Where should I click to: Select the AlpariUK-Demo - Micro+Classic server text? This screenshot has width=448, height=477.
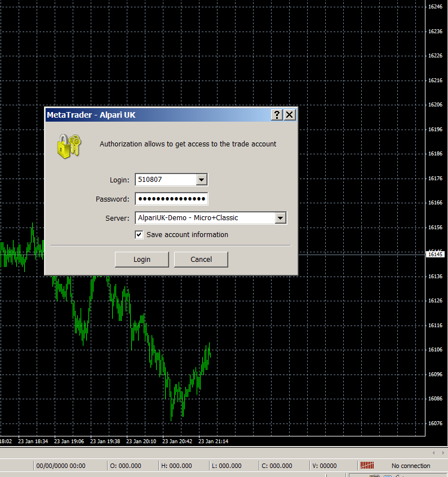tap(188, 218)
